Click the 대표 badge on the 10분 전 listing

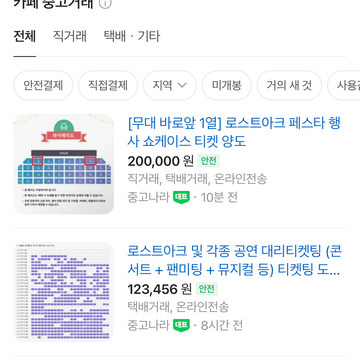click(x=181, y=197)
